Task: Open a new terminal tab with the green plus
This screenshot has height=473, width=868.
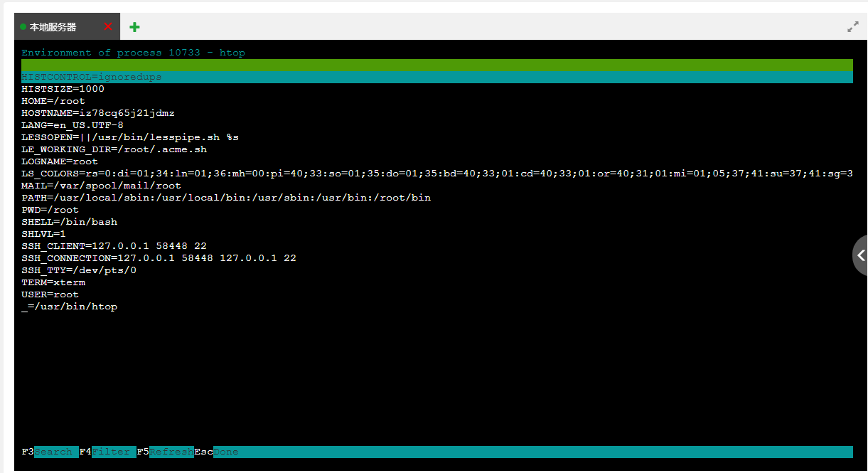Action: (x=134, y=27)
